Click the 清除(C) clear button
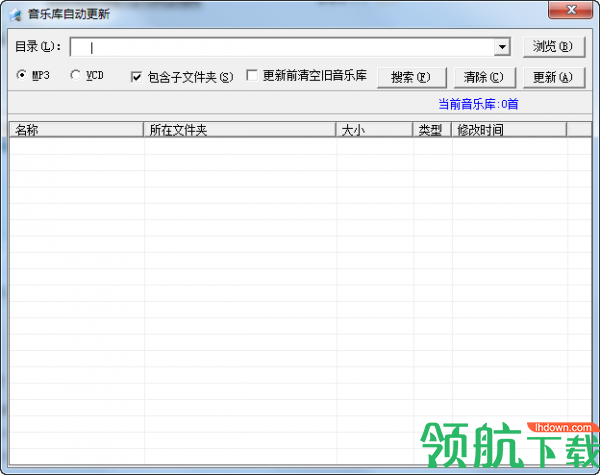The width and height of the screenshot is (600, 475). (484, 78)
